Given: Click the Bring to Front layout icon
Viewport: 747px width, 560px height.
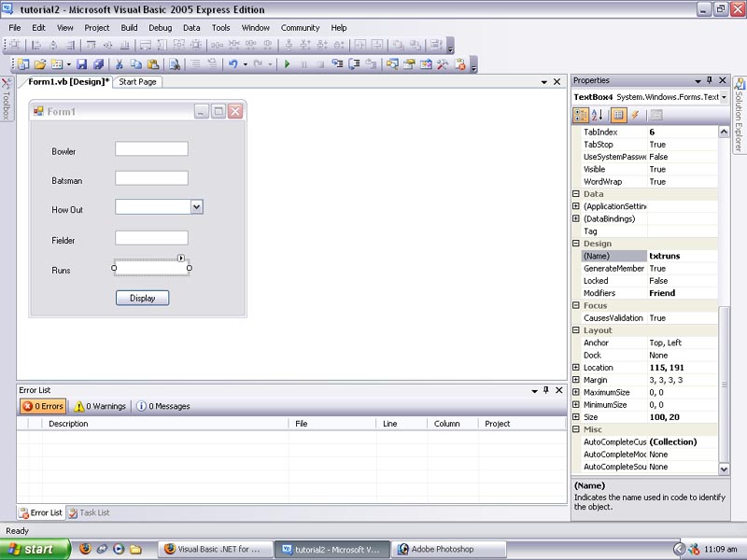Looking at the screenshot, I should tap(398, 45).
